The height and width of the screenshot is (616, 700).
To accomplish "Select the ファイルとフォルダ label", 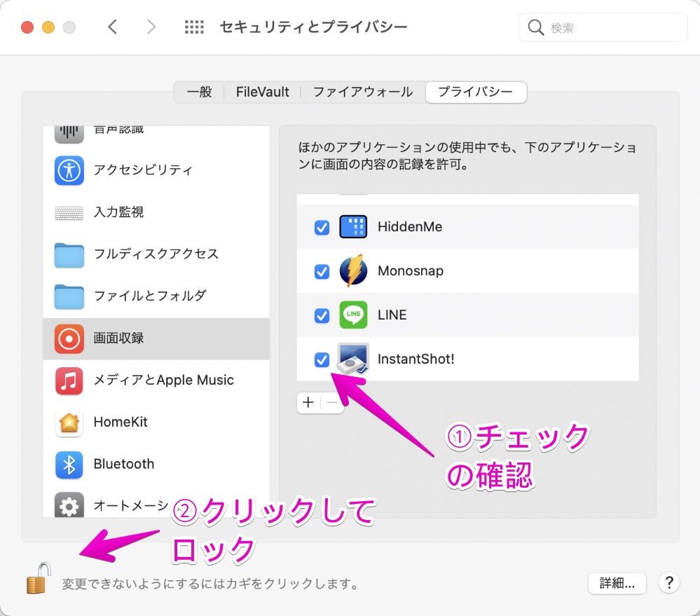I will click(150, 296).
